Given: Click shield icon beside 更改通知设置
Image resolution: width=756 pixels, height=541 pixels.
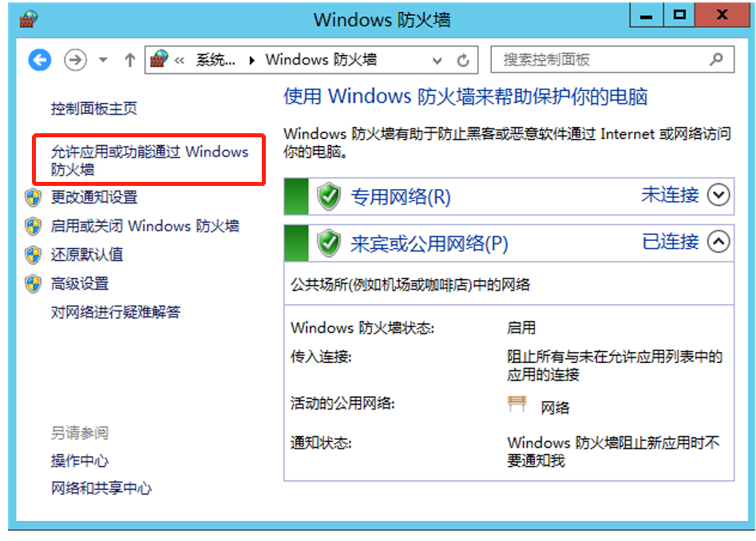Looking at the screenshot, I should 34,197.
